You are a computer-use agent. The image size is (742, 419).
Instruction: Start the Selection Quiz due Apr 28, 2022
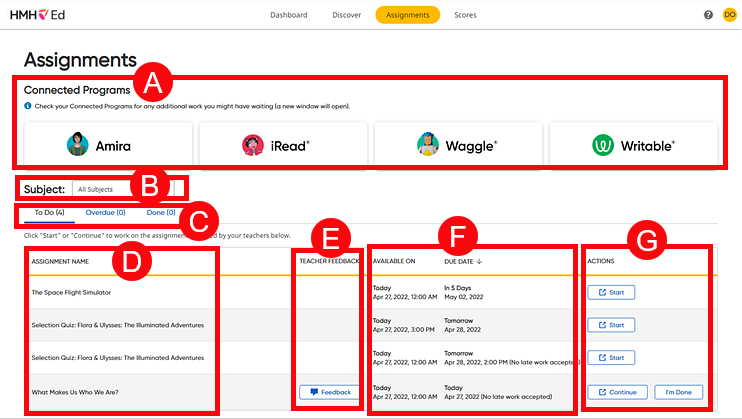(611, 325)
